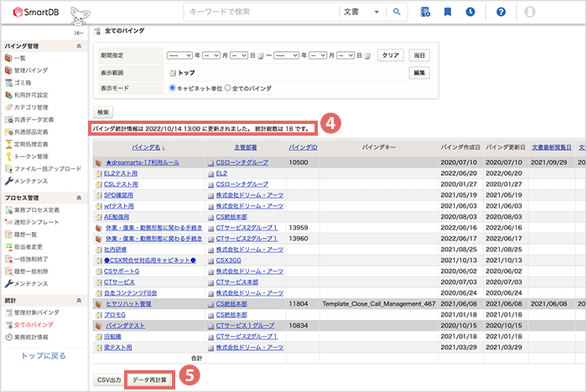This screenshot has height=392, width=587.
Task: Open the start date calendar picker icon
Action: tap(261, 56)
